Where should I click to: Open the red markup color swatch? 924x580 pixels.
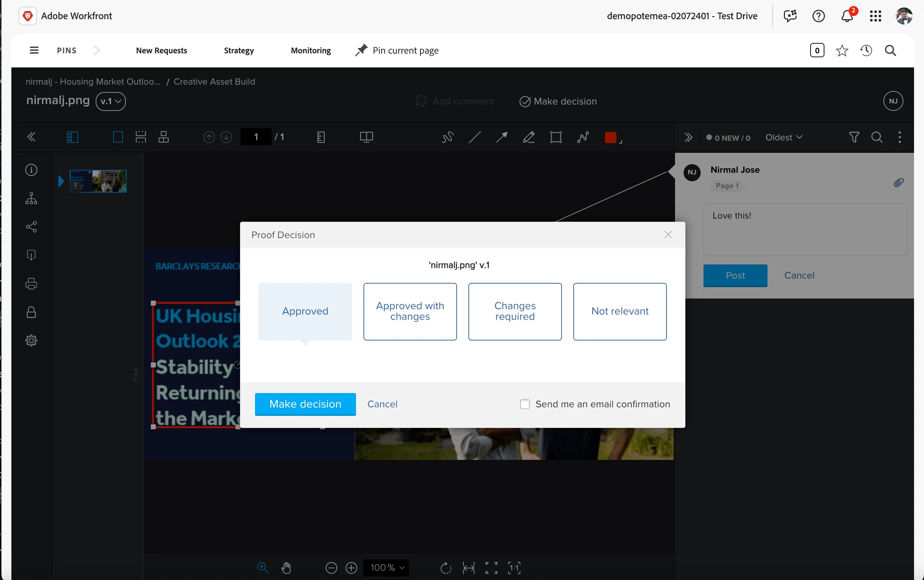coord(611,137)
